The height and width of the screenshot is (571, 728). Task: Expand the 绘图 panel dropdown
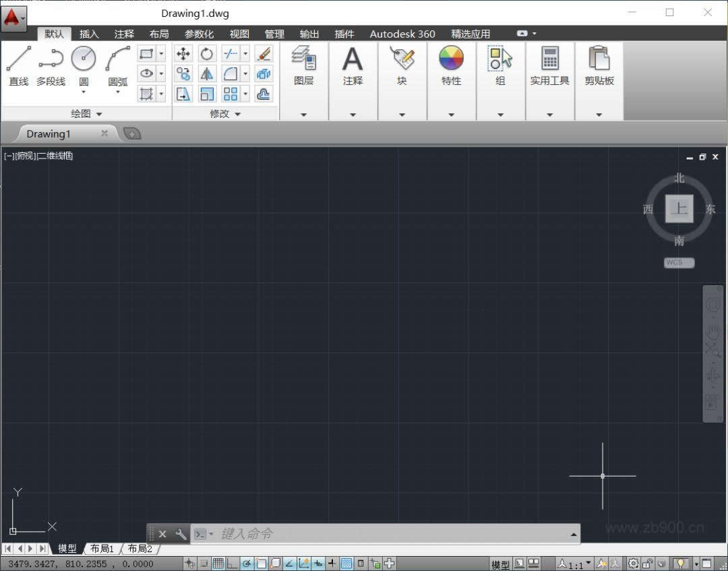(98, 113)
